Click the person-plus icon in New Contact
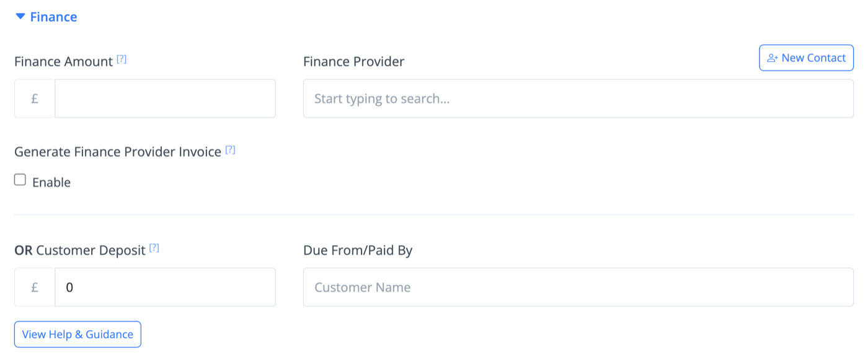 [x=773, y=58]
